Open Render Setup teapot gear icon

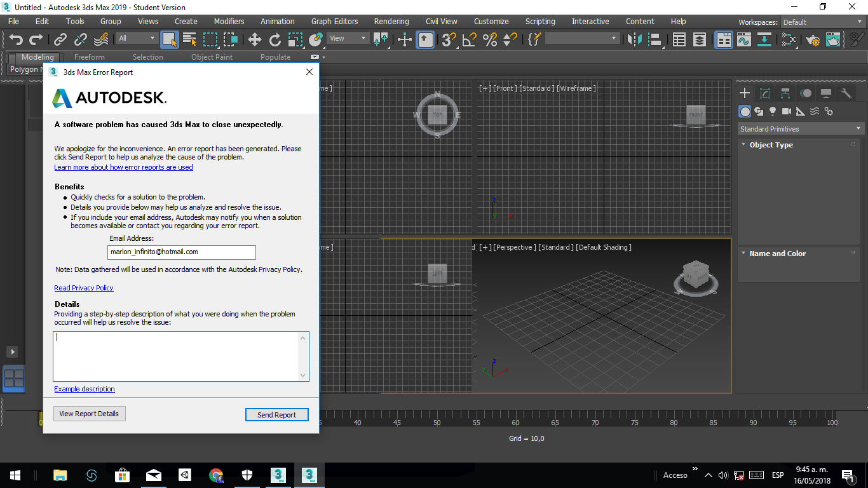point(813,40)
